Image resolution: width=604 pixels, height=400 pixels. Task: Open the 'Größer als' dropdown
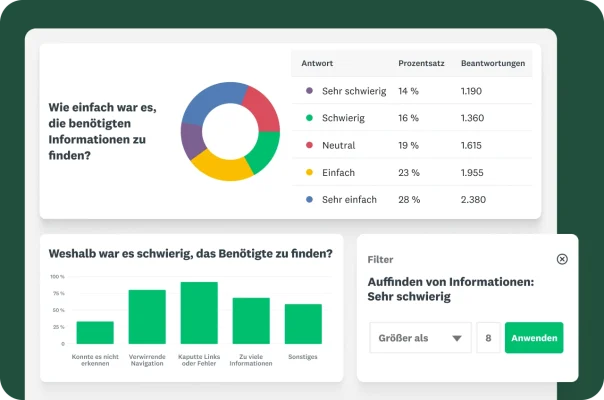point(420,338)
